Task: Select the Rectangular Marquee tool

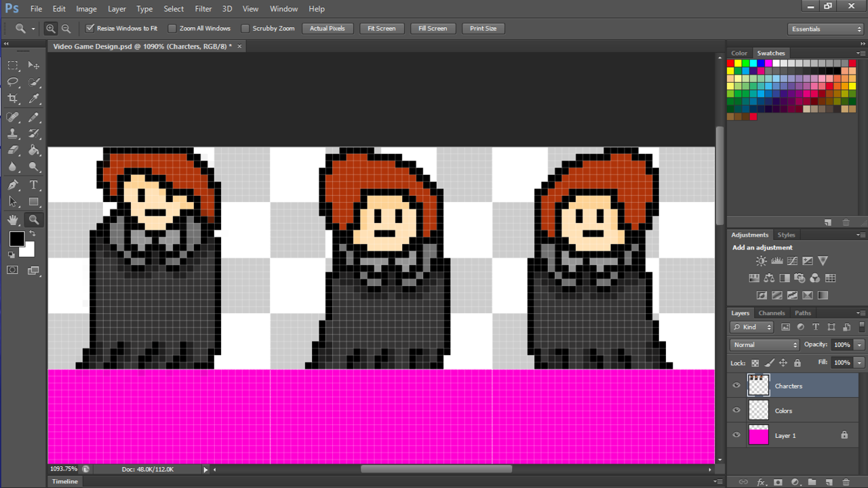Action: click(13, 65)
